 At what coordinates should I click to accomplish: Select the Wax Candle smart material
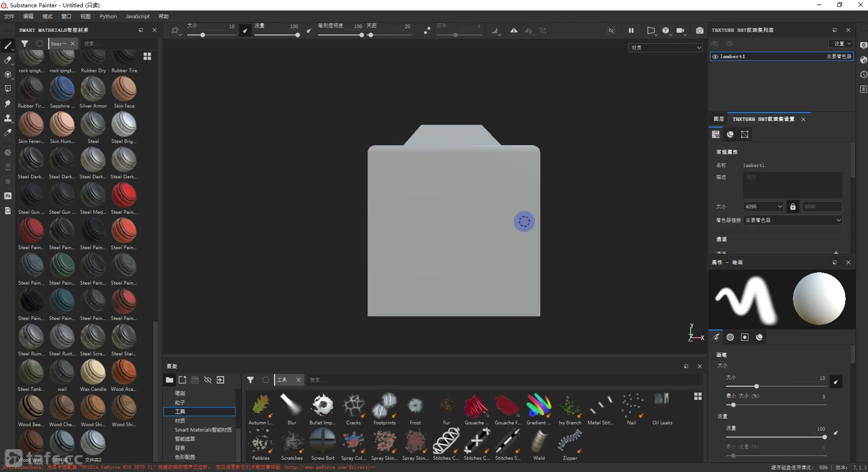[93, 372]
